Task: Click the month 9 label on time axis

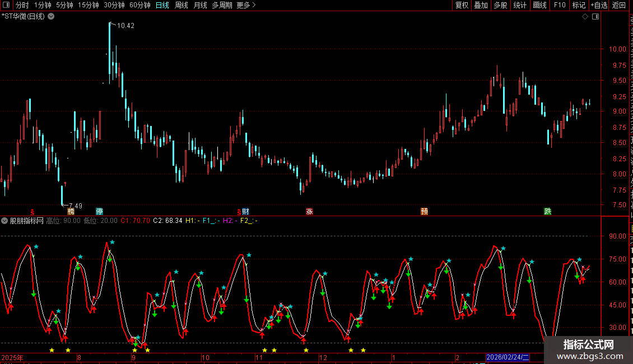Action: point(134,357)
